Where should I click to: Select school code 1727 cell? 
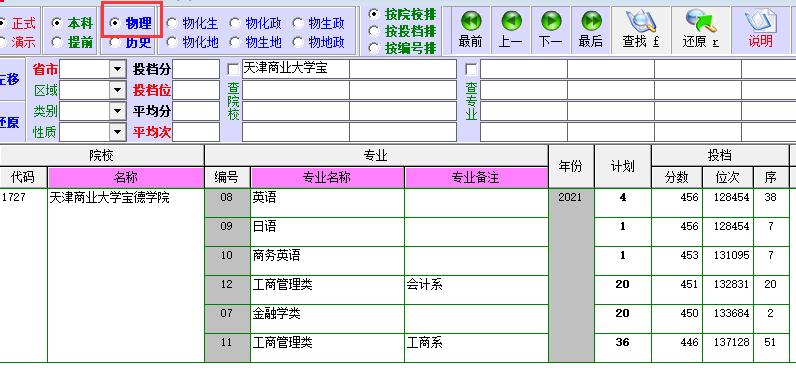pyautogui.click(x=23, y=276)
